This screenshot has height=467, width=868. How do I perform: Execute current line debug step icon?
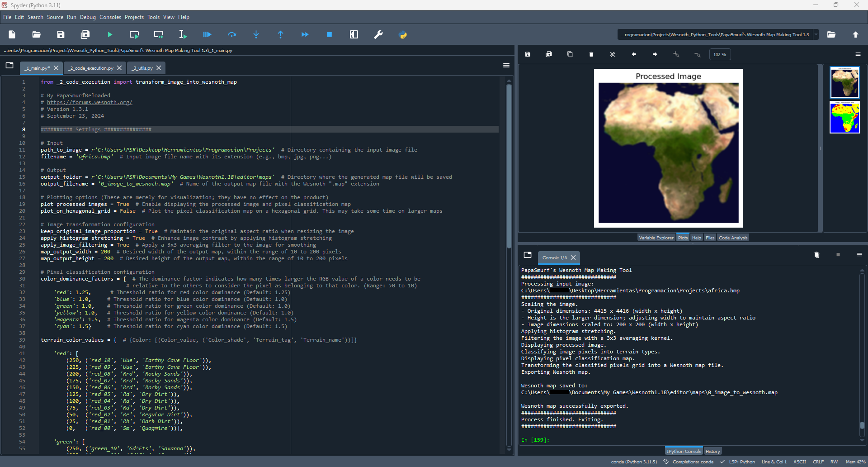click(232, 34)
